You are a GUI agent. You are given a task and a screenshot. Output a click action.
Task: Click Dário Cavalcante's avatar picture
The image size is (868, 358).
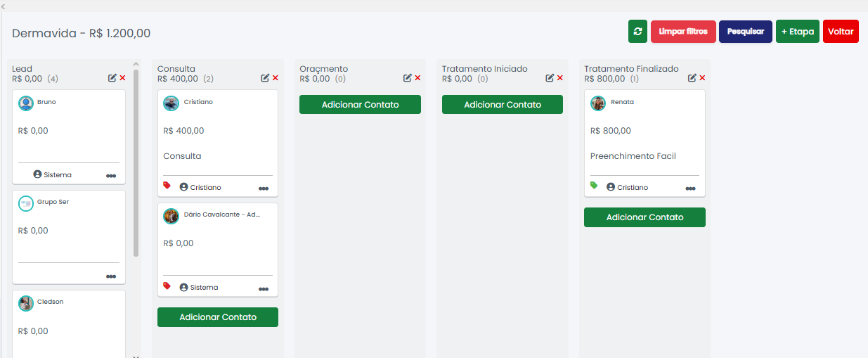click(x=171, y=216)
